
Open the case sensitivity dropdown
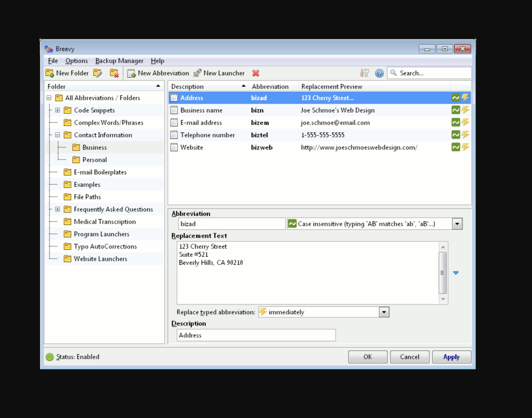[457, 224]
